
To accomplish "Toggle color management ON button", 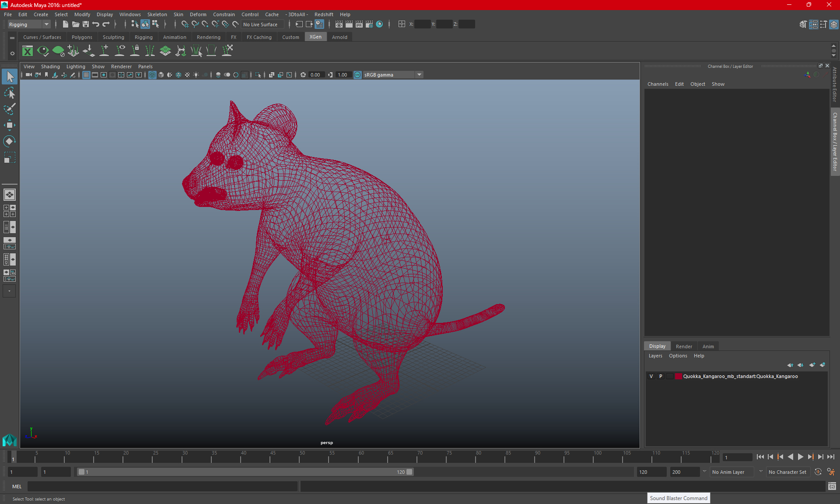I will click(357, 75).
